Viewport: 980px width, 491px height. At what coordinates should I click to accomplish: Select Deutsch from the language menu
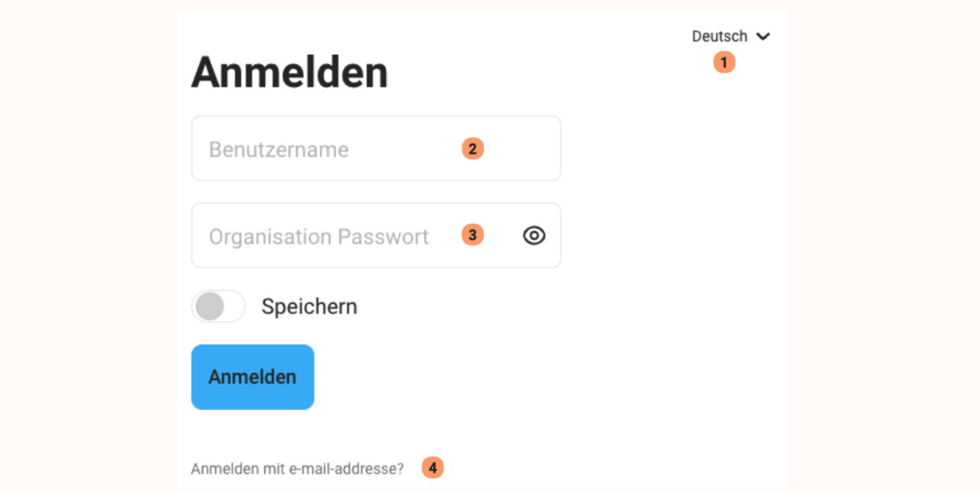click(x=720, y=35)
